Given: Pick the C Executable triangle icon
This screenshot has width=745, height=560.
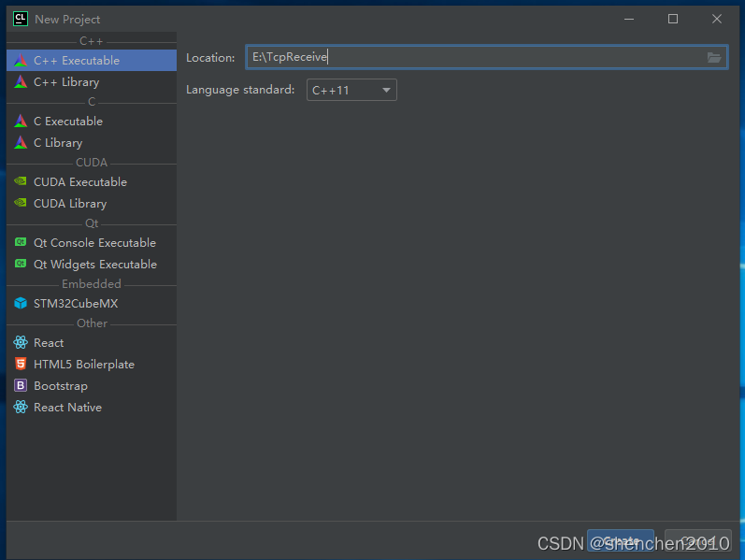Looking at the screenshot, I should 21,121.
